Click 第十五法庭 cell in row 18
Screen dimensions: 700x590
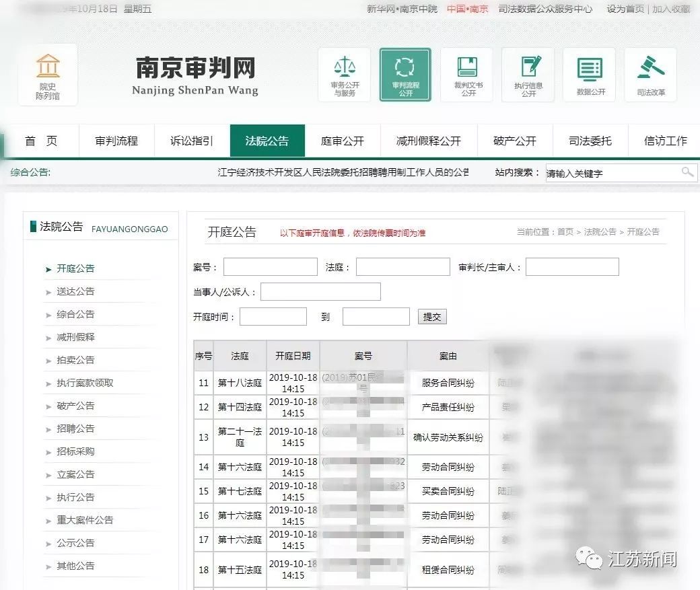[x=240, y=570]
